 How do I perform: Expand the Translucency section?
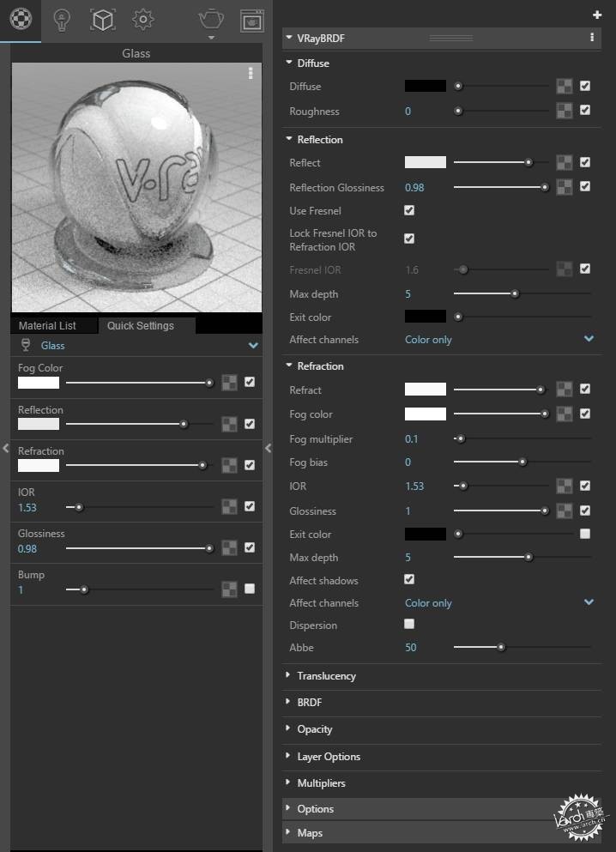point(288,675)
